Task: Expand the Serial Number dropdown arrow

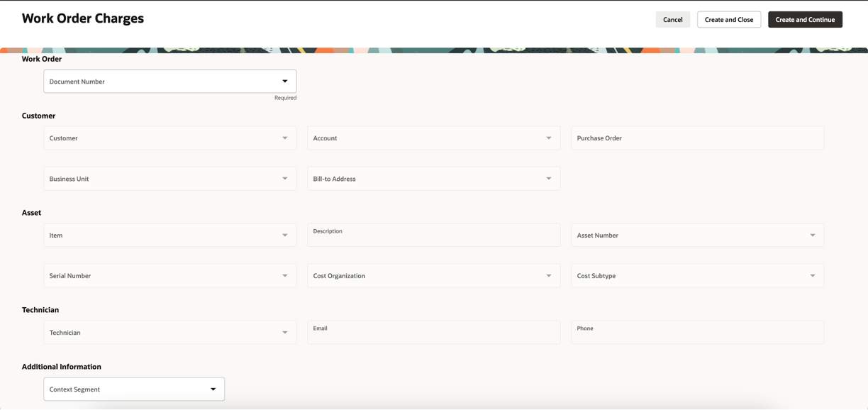Action: tap(285, 276)
